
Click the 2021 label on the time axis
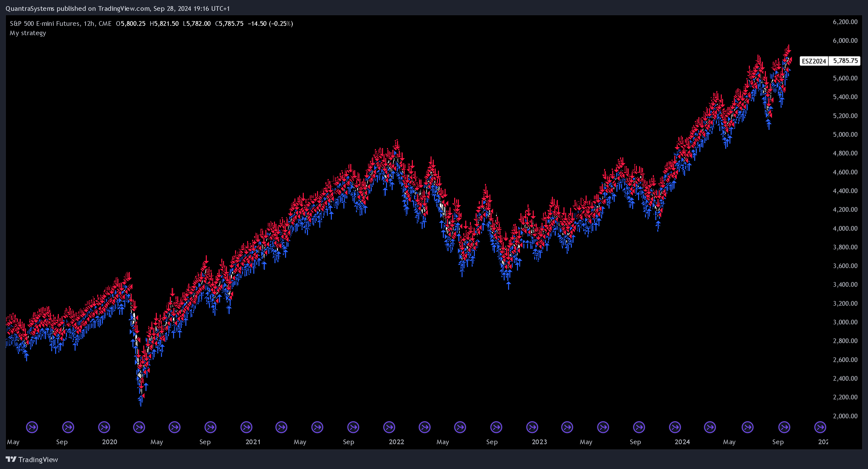(x=253, y=442)
